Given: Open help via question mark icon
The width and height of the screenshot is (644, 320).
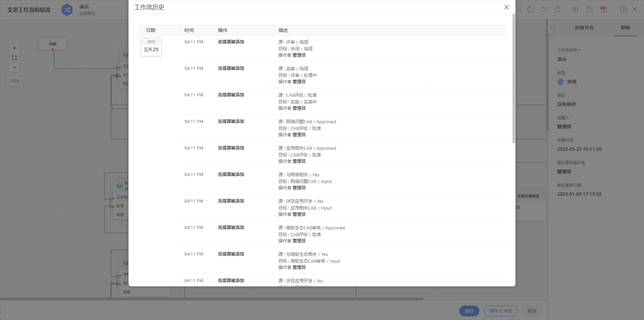Looking at the screenshot, I should click(623, 9).
